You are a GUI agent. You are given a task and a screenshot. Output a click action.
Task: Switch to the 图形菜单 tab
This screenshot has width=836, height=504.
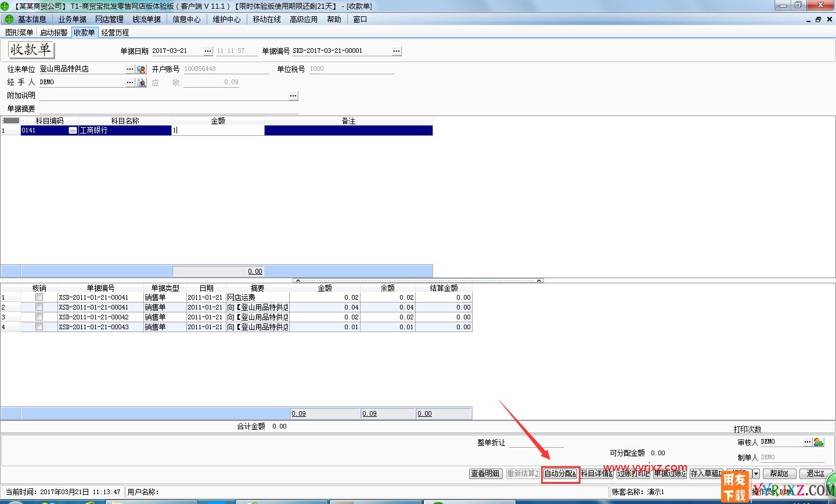19,33
